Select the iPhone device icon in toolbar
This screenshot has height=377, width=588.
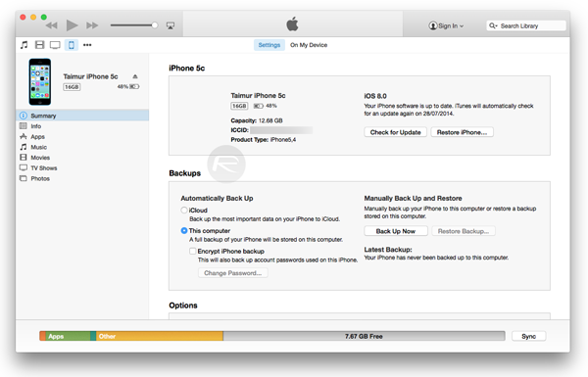pyautogui.click(x=72, y=45)
